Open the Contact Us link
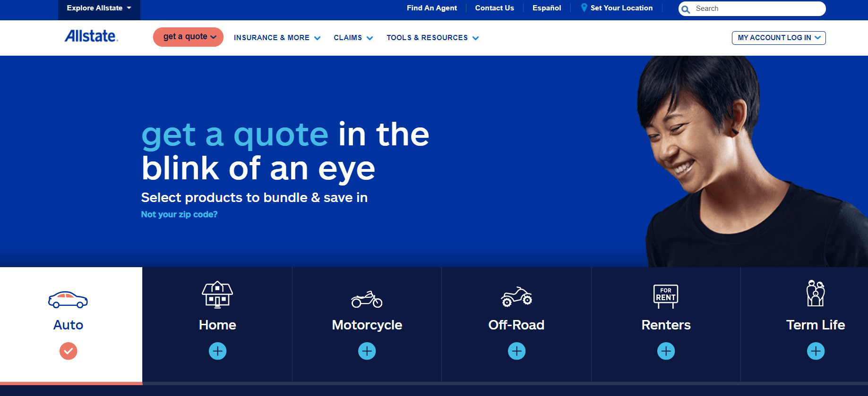 495,8
